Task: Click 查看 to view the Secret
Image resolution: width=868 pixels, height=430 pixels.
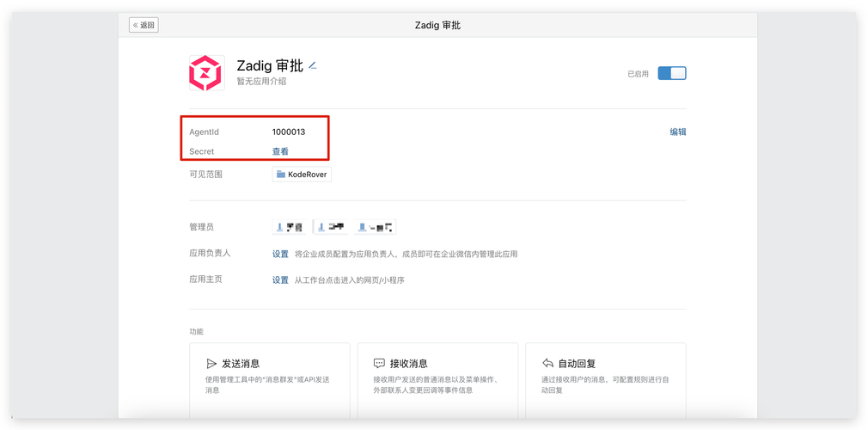Action: pos(280,151)
